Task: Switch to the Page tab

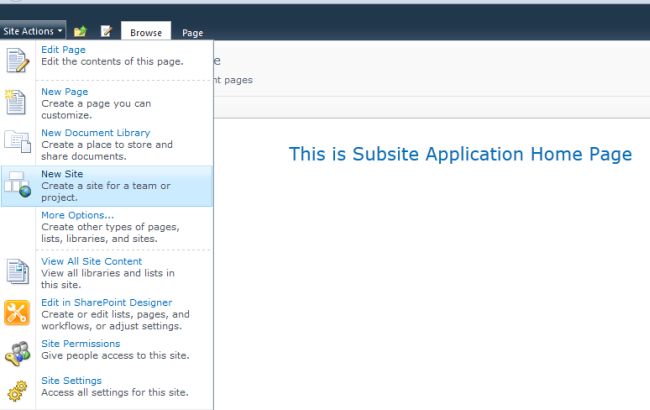Action: coord(193,33)
